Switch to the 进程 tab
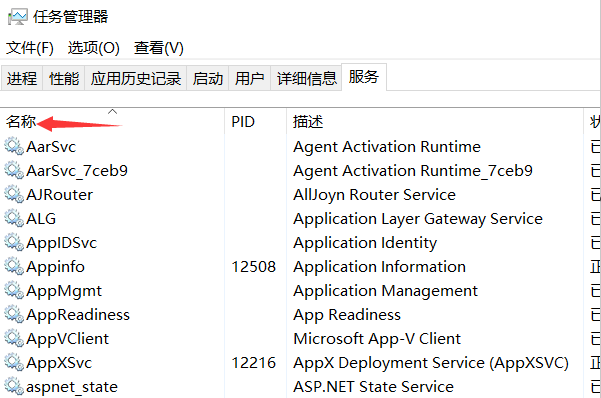This screenshot has height=398, width=601. tap(22, 78)
